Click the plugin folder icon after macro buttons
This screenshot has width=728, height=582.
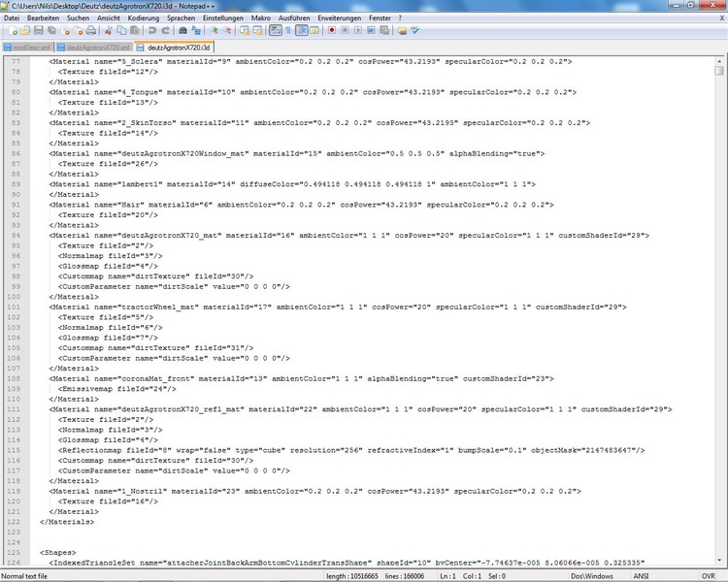pyautogui.click(x=402, y=31)
